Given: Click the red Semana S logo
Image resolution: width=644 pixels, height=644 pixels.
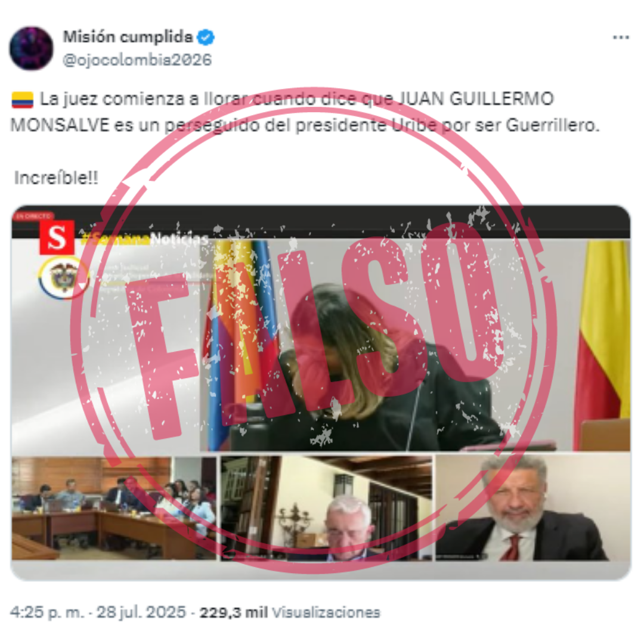Looking at the screenshot, I should pyautogui.click(x=57, y=238).
